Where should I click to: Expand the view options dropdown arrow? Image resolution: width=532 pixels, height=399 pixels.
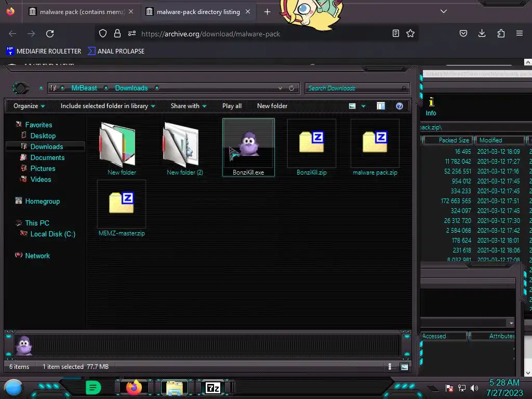363,106
